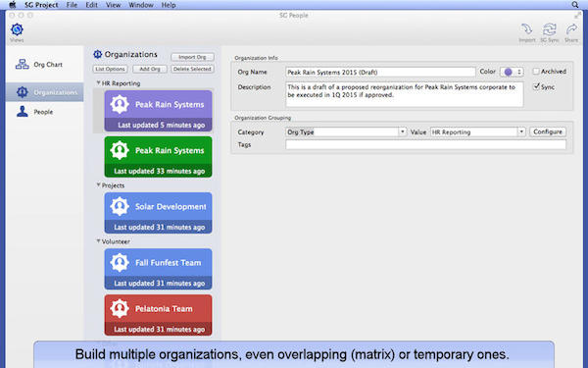
Task: Click the Fall Funfest Team card icon
Action: (120, 262)
